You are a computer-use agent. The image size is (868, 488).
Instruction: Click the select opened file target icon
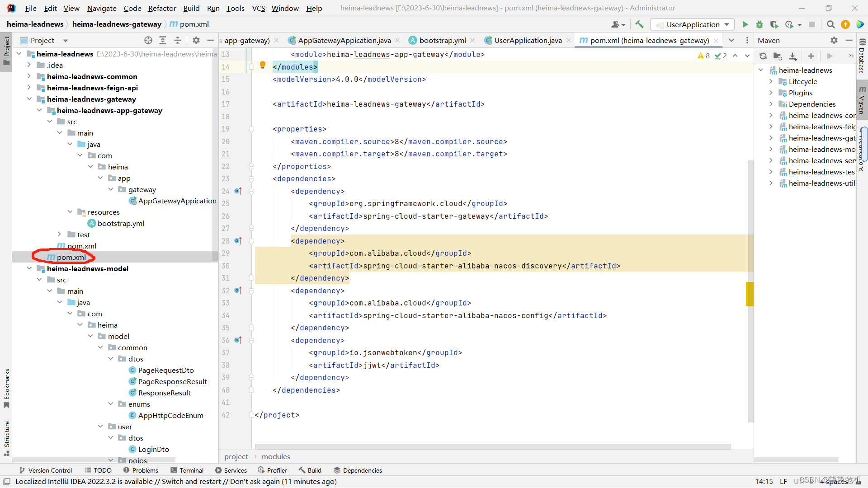pyautogui.click(x=148, y=40)
